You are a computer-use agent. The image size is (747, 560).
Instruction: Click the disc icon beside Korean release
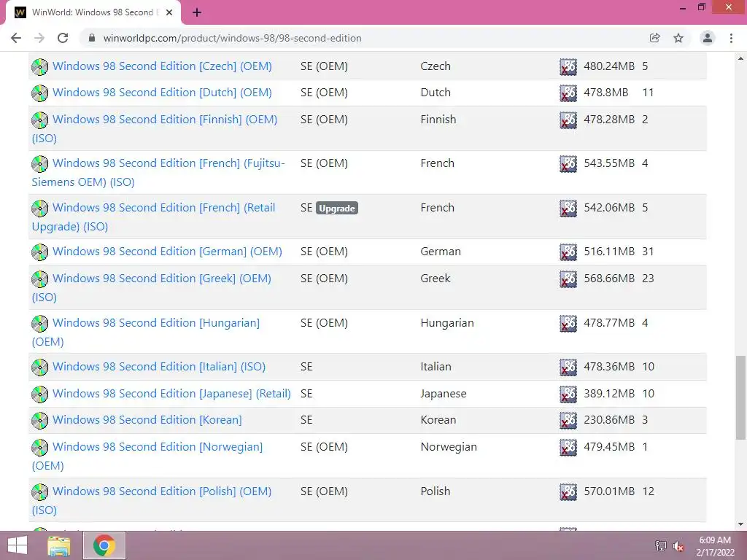point(40,420)
